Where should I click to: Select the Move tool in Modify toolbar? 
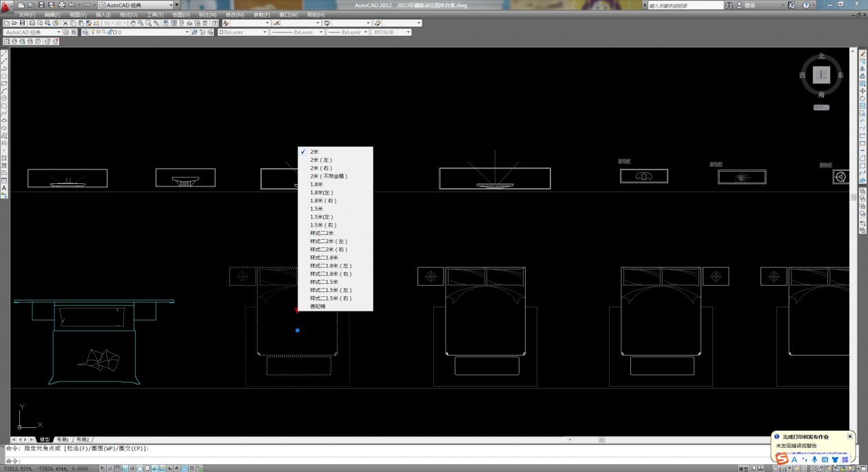863,91
